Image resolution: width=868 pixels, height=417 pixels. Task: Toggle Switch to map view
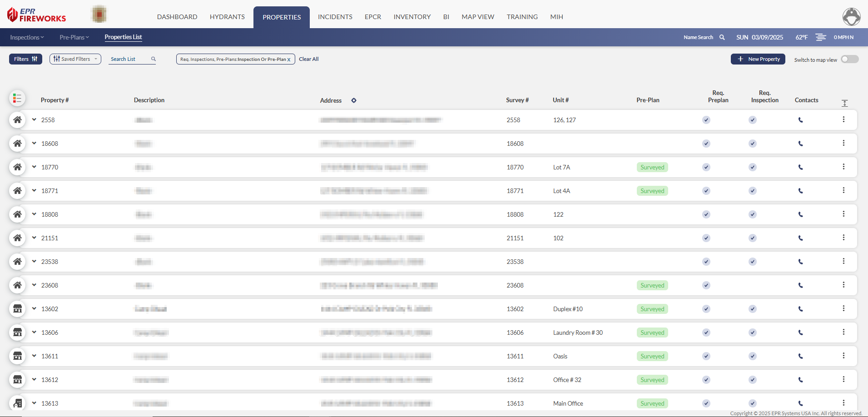(x=849, y=59)
